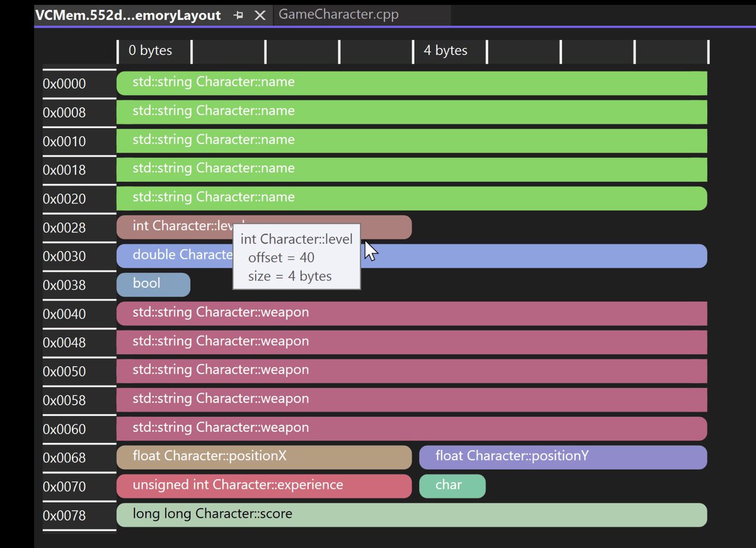756x548 pixels.
Task: Switch to the GameCharacter.cpp tab
Action: click(339, 14)
